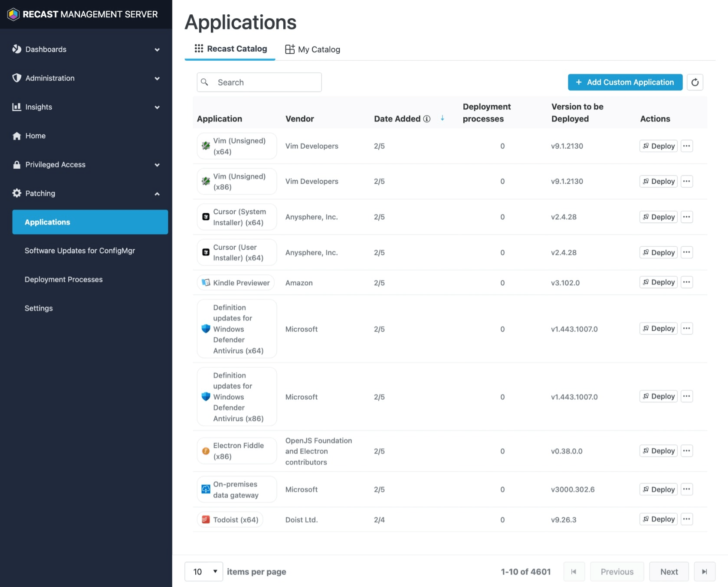Click the Amazon vendor cell
Screen dimensions: 728x587
pyautogui.click(x=299, y=283)
